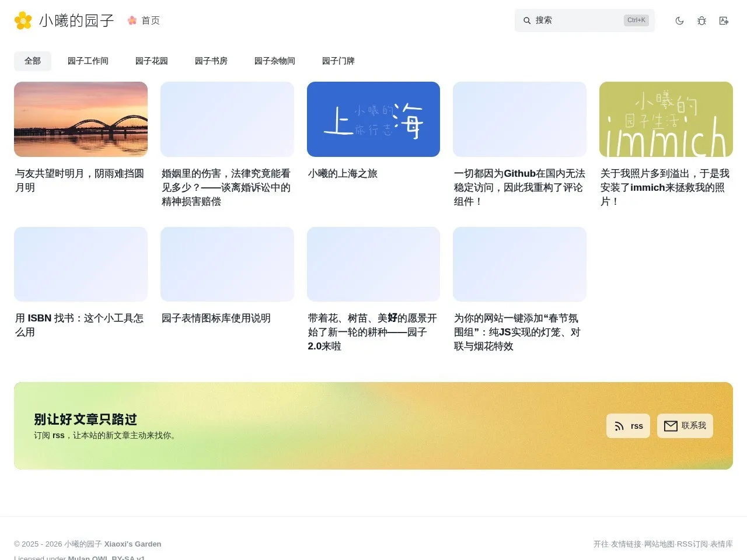Open article 与友共望时明月，阴雨难挡圆月明
Viewport: 747px width, 560px height.
[x=79, y=180]
